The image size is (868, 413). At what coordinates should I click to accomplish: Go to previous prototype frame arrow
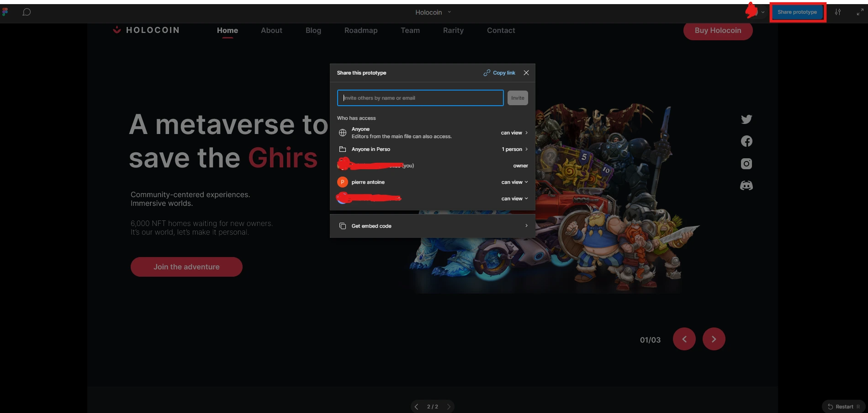416,407
